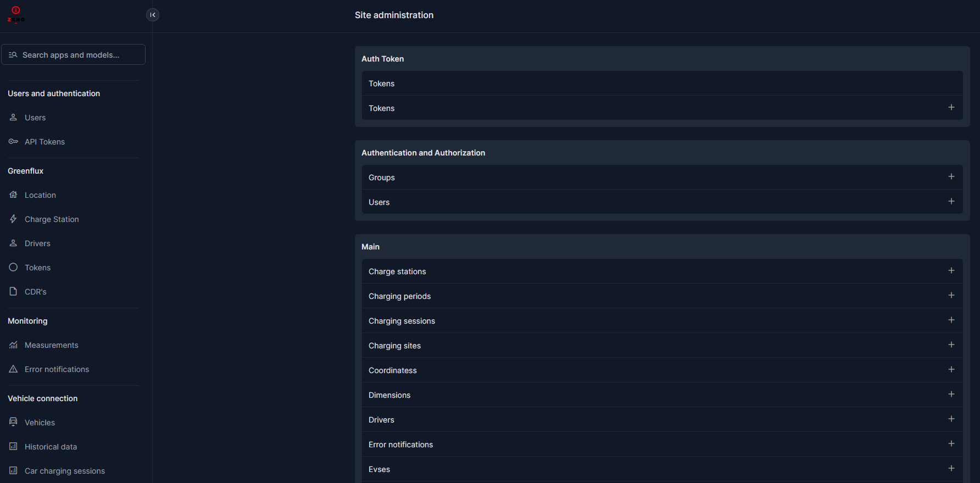Open the Charging sites model link

(394, 346)
